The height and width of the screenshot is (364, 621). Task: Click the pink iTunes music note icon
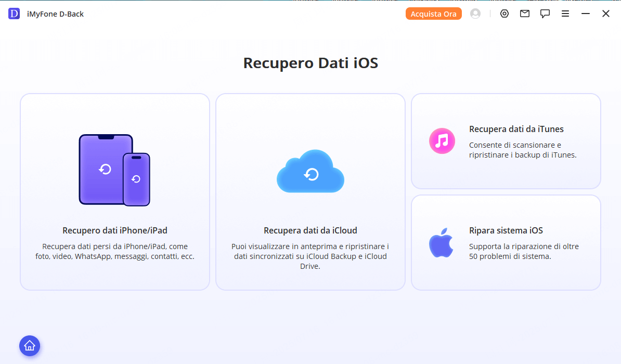coord(442,141)
